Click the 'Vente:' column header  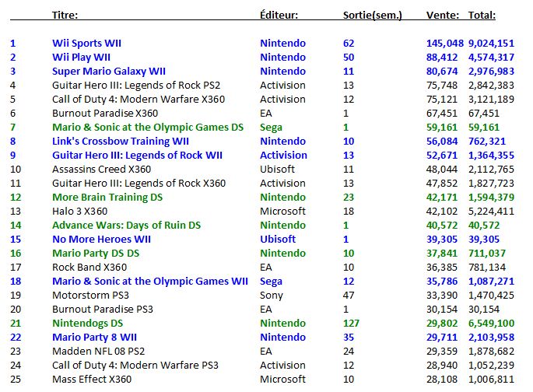pyautogui.click(x=443, y=16)
